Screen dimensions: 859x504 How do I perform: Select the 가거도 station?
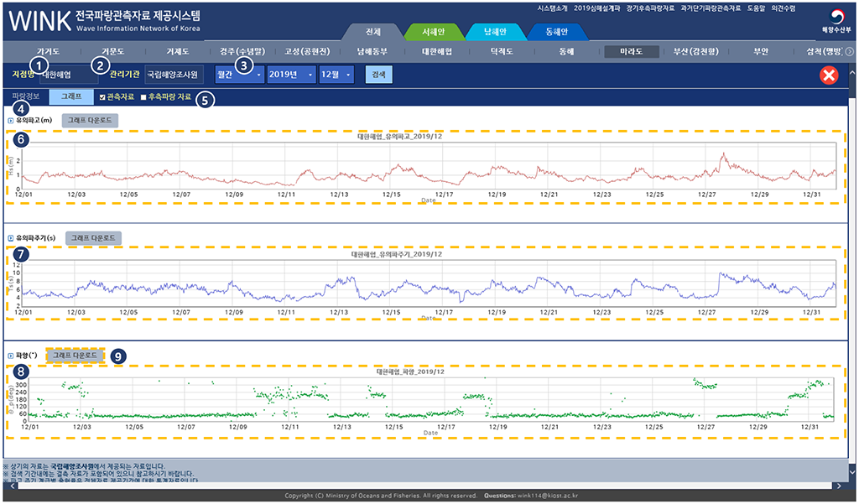(48, 51)
